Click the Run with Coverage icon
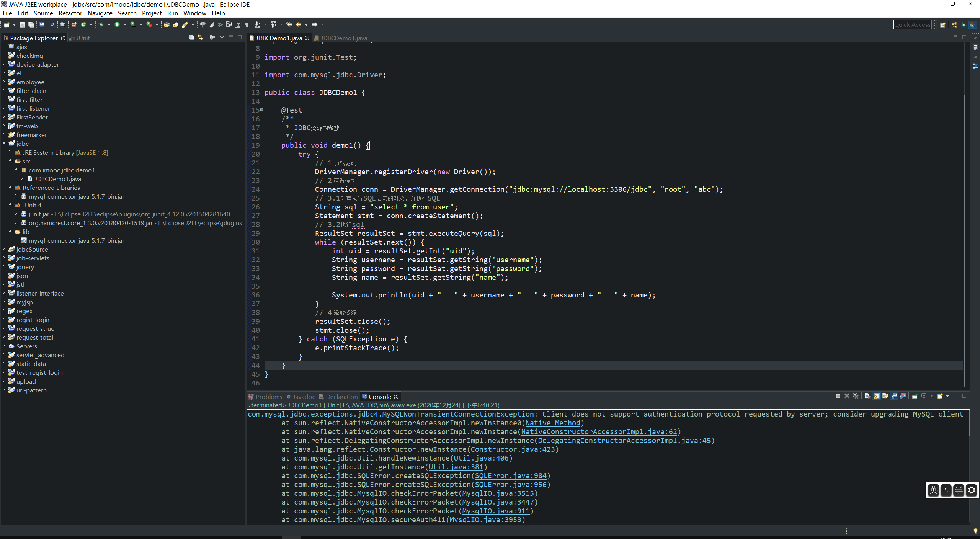 click(x=133, y=24)
